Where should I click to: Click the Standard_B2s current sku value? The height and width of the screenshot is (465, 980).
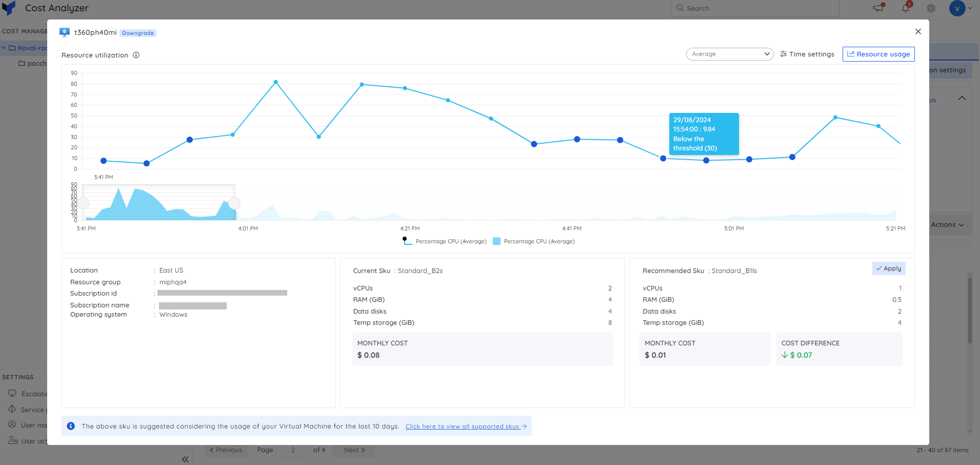coord(420,271)
